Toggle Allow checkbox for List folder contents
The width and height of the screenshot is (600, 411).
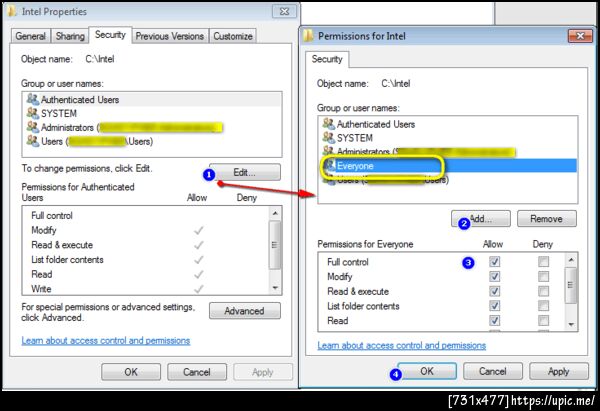(x=494, y=306)
